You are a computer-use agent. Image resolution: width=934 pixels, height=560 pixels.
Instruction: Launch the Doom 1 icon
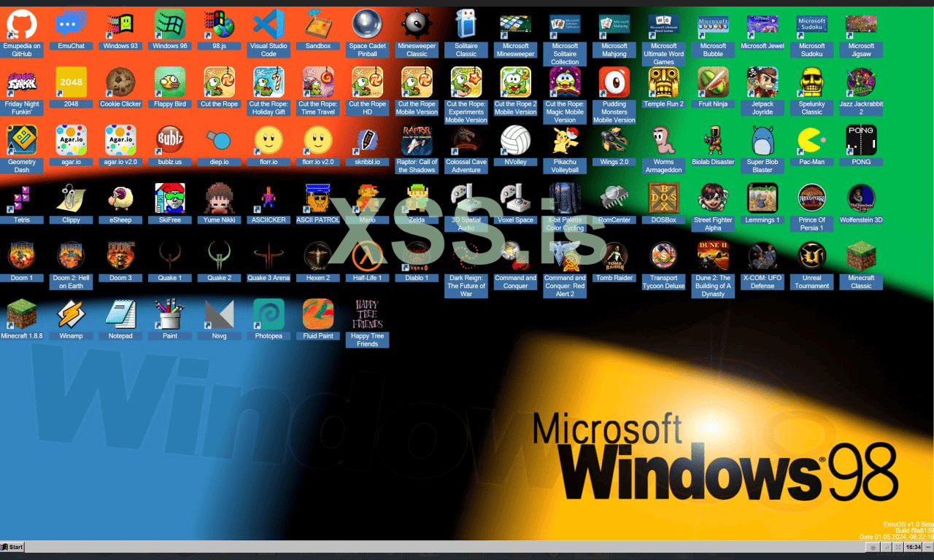tap(22, 256)
